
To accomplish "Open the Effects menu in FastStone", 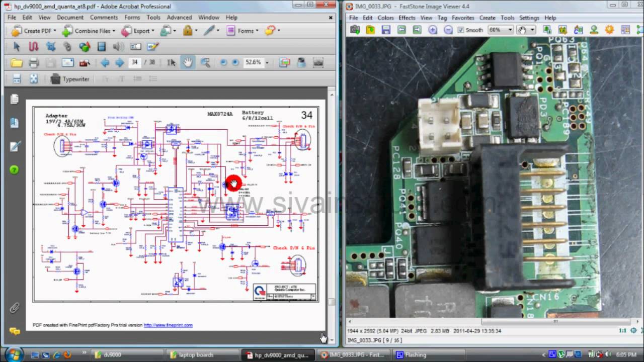I will coord(407,18).
